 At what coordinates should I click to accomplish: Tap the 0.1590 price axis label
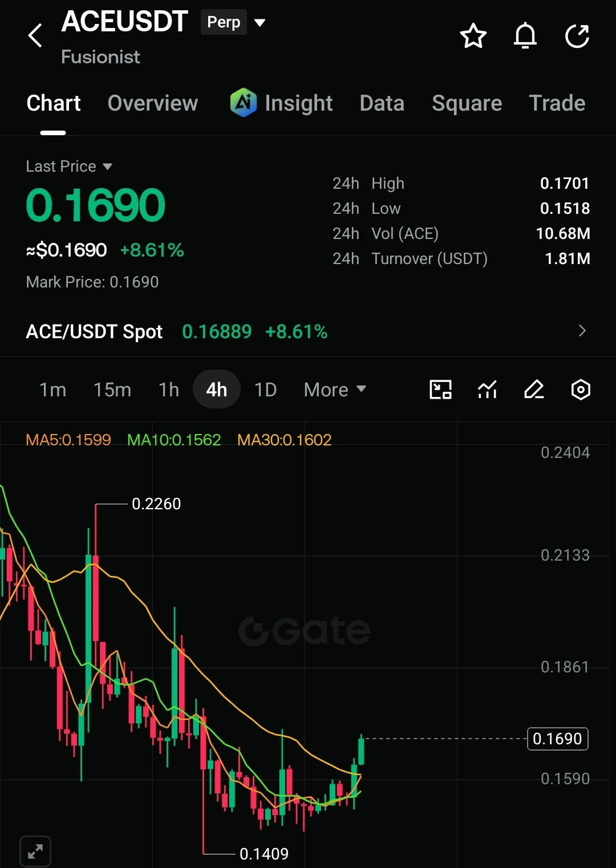[565, 778]
